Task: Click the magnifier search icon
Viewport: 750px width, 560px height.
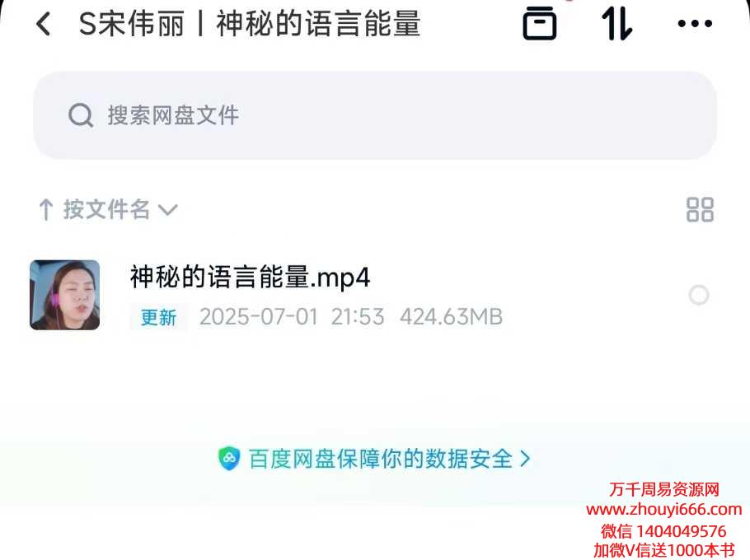Action: coord(81,115)
